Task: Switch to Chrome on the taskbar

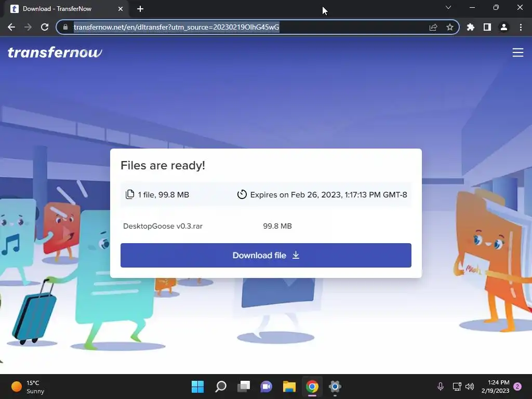Action: (x=312, y=387)
